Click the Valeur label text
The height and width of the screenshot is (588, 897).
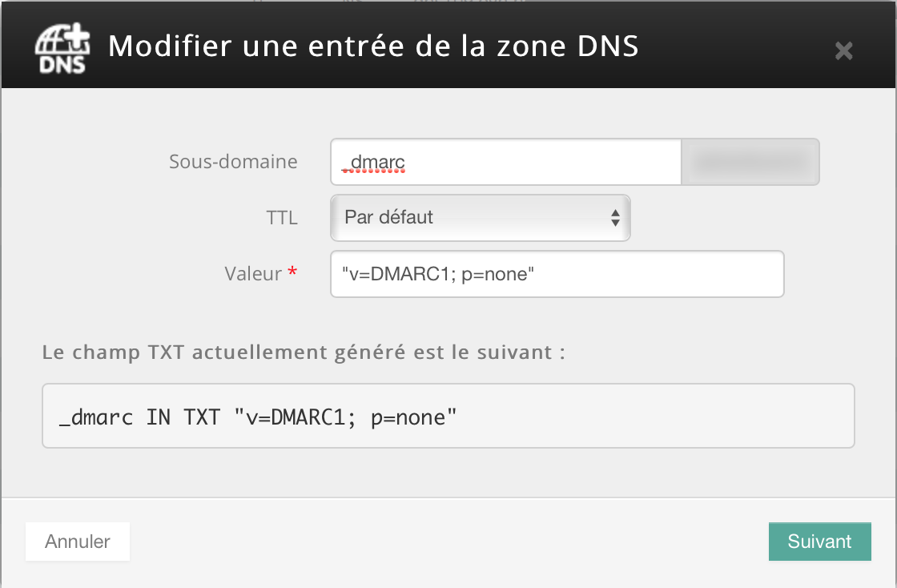[253, 274]
